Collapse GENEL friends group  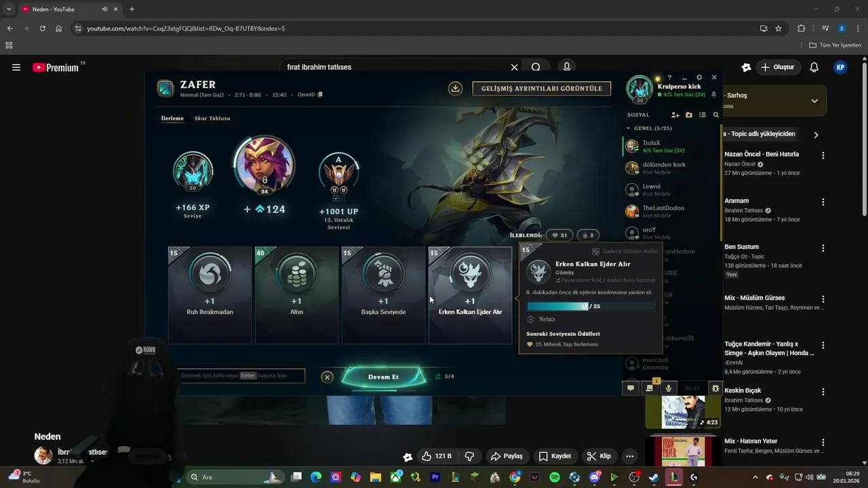(629, 128)
